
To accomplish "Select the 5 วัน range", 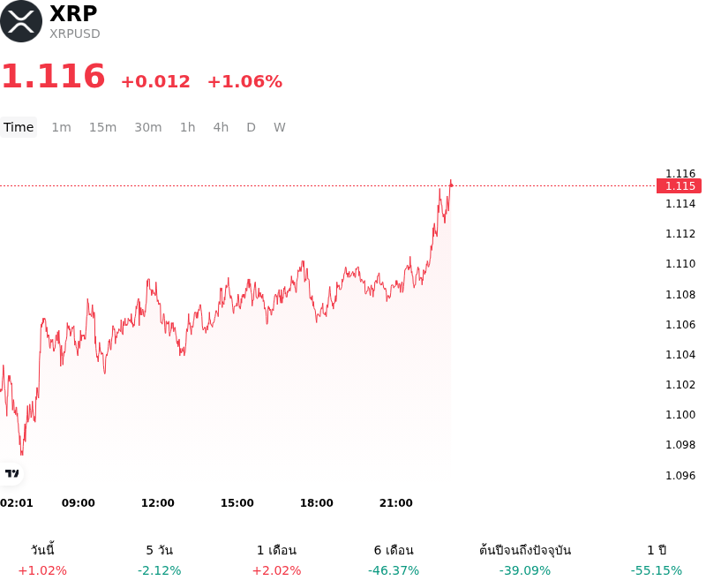I will (160, 560).
